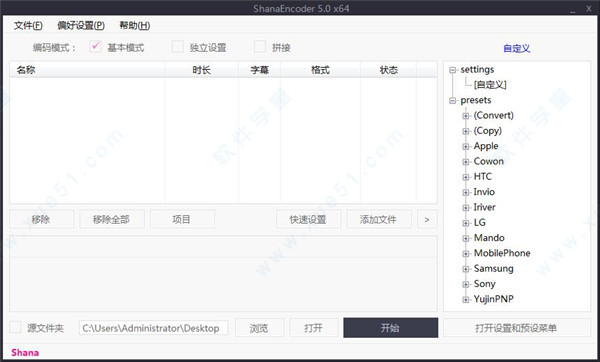Select the Sony label in presets
This screenshot has height=362, width=600.
coord(484,284)
